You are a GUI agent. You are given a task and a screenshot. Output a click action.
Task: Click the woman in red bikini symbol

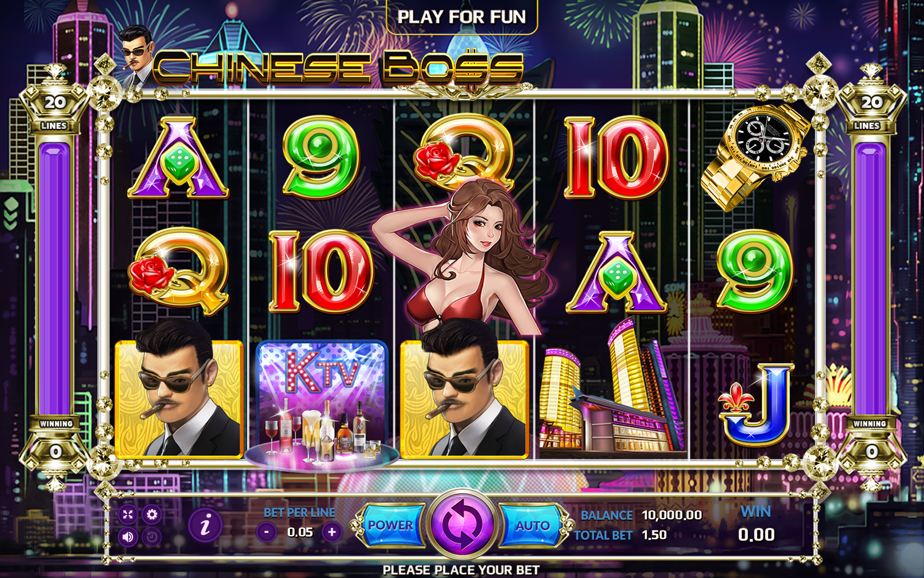(465, 256)
